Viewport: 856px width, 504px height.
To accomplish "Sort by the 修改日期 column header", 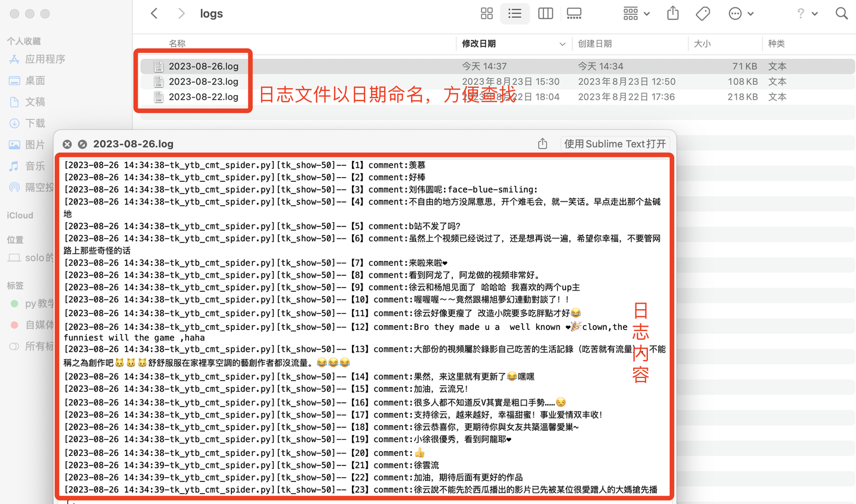I will point(479,43).
